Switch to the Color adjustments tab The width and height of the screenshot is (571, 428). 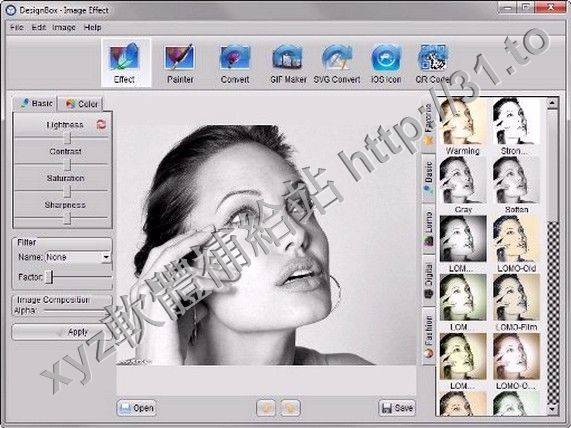tap(81, 104)
